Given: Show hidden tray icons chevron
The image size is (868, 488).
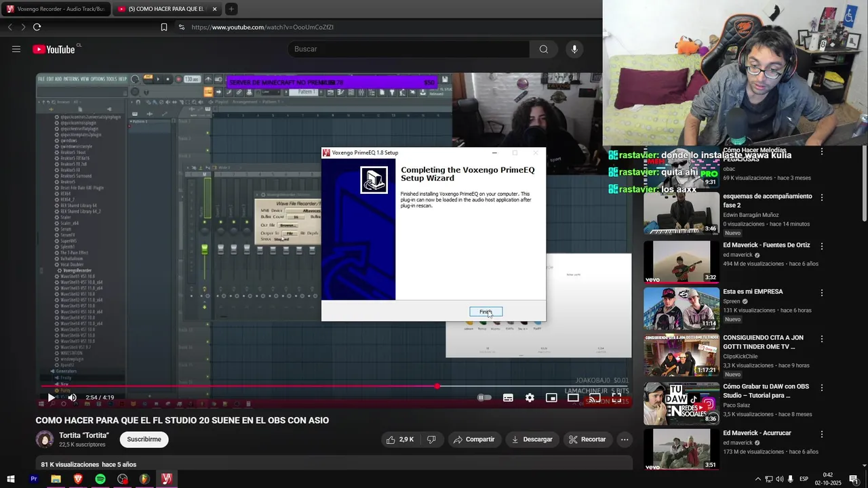Looking at the screenshot, I should tap(758, 479).
